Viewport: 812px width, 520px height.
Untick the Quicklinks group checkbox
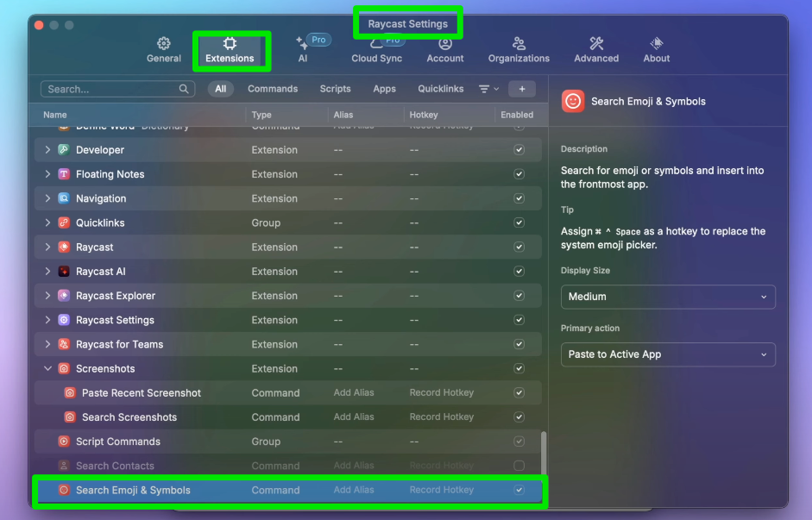tap(519, 222)
